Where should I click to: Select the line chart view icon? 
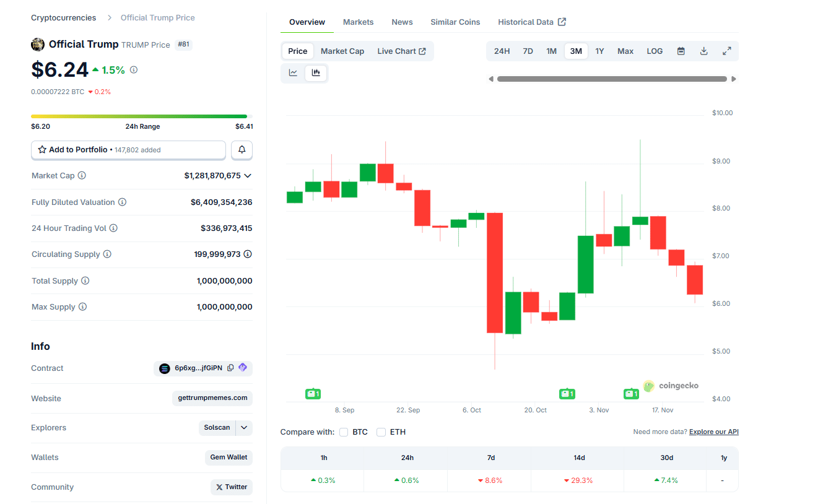tap(293, 72)
